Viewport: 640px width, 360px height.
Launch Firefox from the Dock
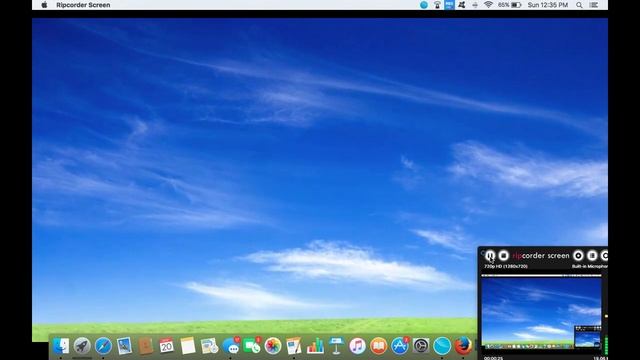[x=463, y=346]
